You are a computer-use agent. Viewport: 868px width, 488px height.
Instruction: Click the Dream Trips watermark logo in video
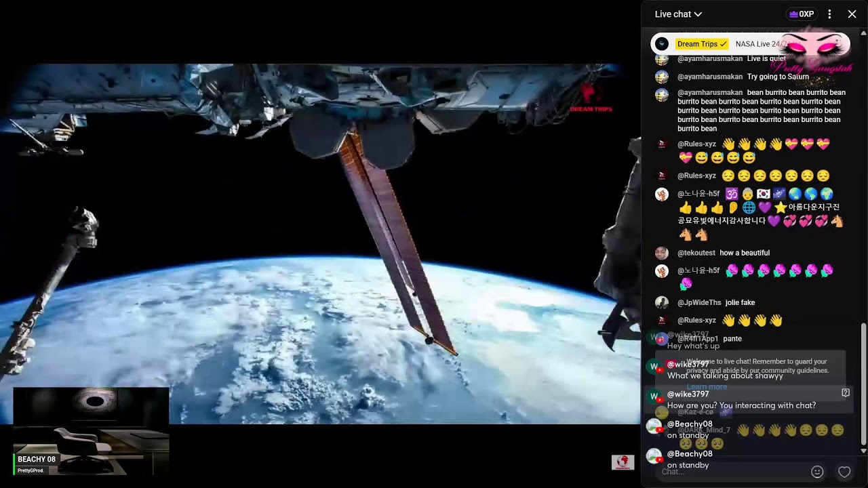coord(591,99)
